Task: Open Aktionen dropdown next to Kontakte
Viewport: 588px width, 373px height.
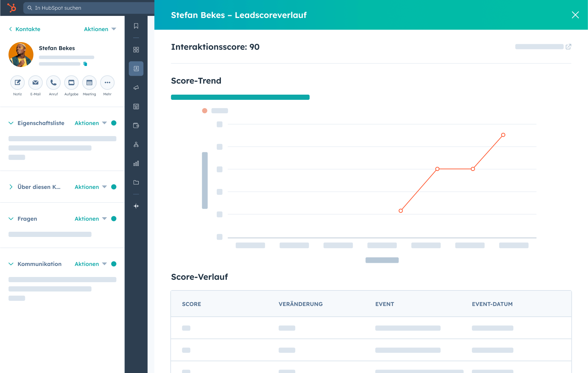Action: point(100,29)
